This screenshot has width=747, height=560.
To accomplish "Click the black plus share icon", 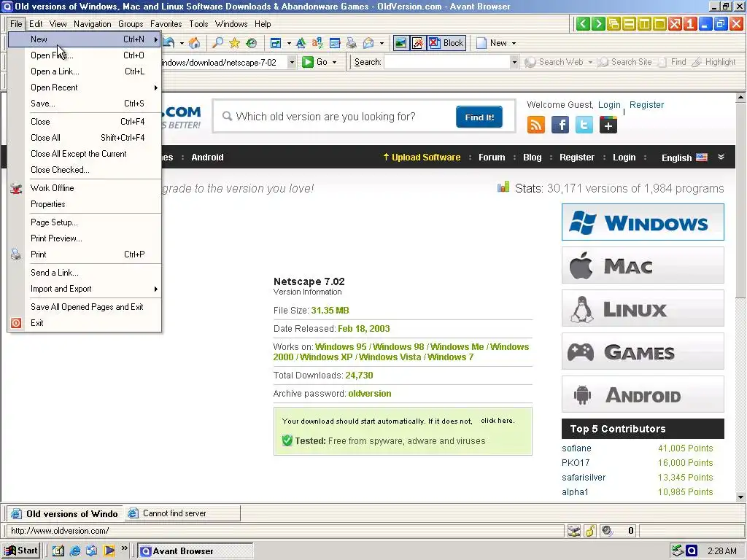I will (608, 125).
